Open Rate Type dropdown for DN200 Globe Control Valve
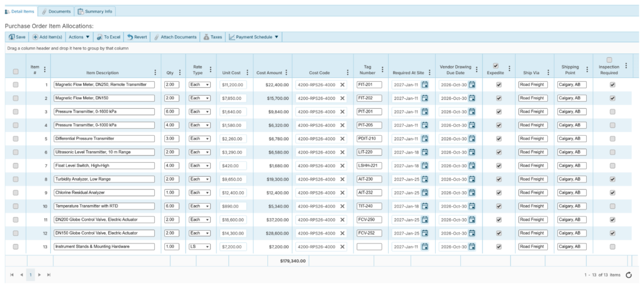 click(x=199, y=220)
